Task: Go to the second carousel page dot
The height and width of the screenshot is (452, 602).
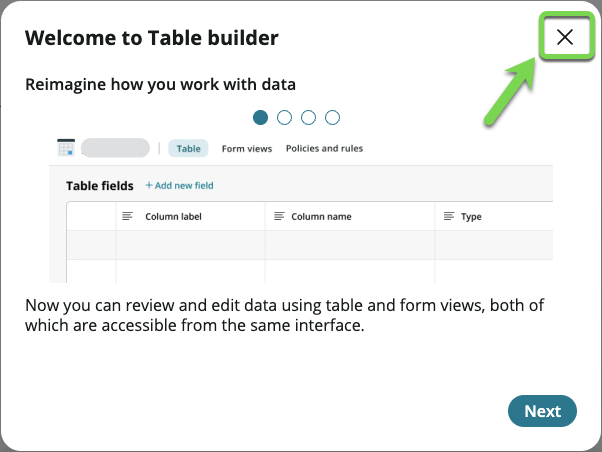Action: click(285, 118)
